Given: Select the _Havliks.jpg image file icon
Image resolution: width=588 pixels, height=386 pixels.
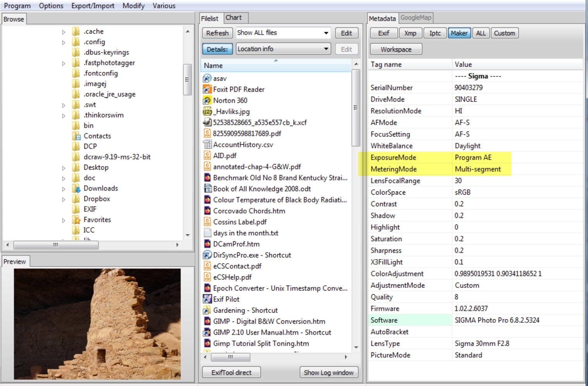Looking at the screenshot, I should tap(207, 112).
